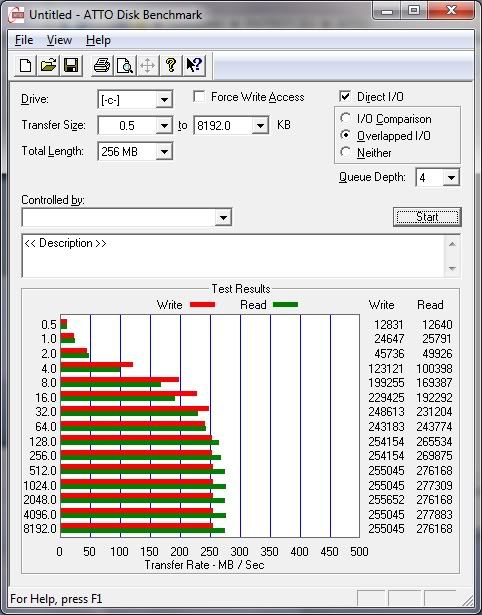Print results with the printer icon
The width and height of the screenshot is (482, 615).
coord(102,65)
